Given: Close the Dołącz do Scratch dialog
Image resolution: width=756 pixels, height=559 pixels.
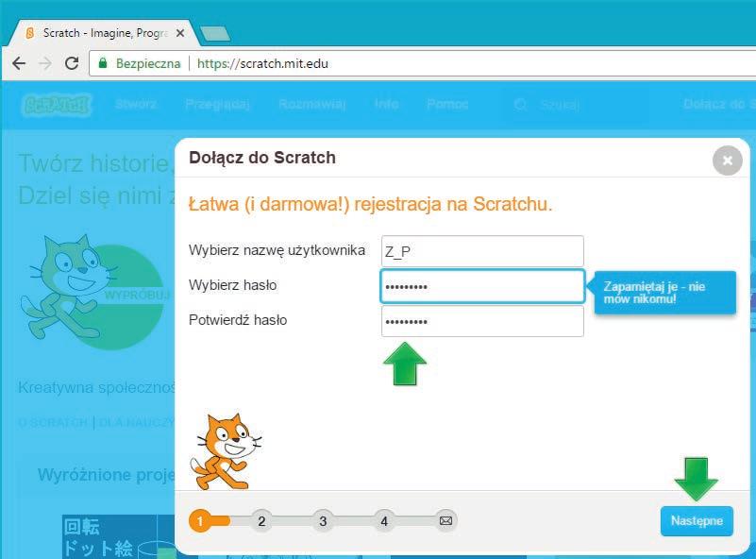Looking at the screenshot, I should [x=727, y=161].
